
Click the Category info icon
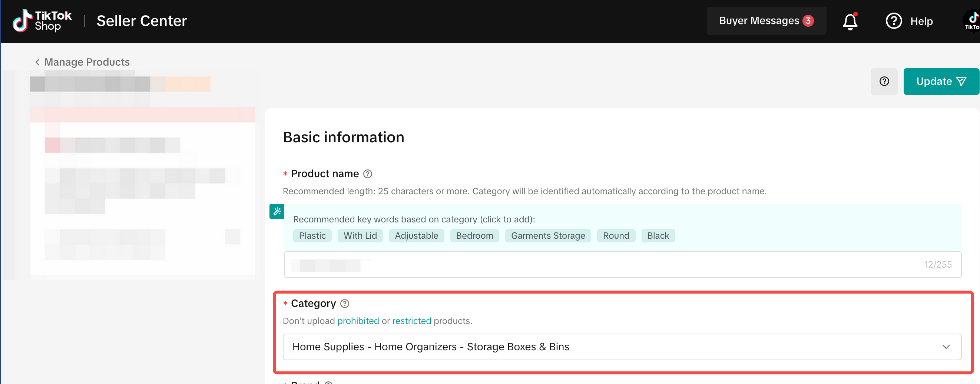tap(344, 304)
